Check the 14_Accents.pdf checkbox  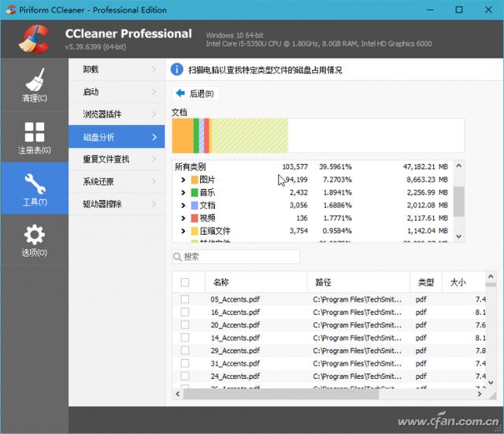185,338
